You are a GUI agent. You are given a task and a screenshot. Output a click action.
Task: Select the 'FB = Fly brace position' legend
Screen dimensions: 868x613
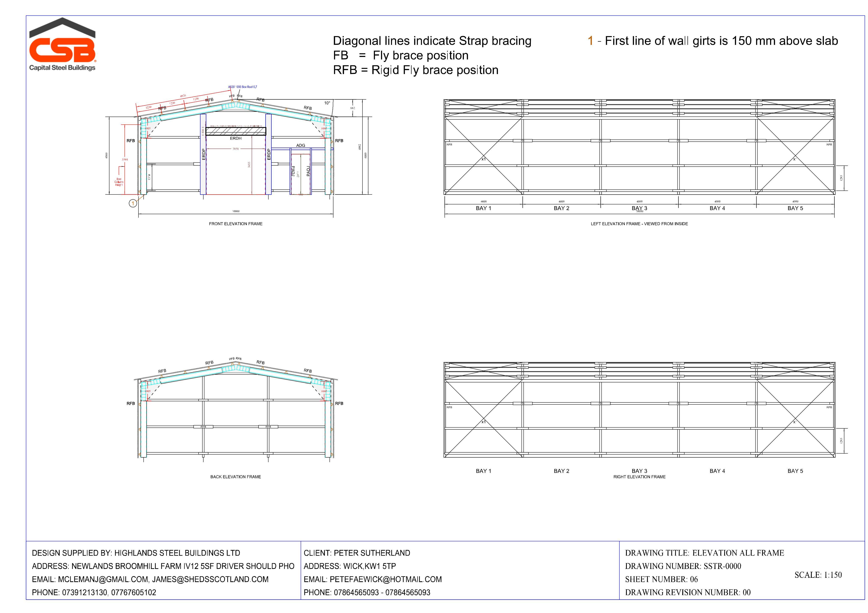point(401,55)
